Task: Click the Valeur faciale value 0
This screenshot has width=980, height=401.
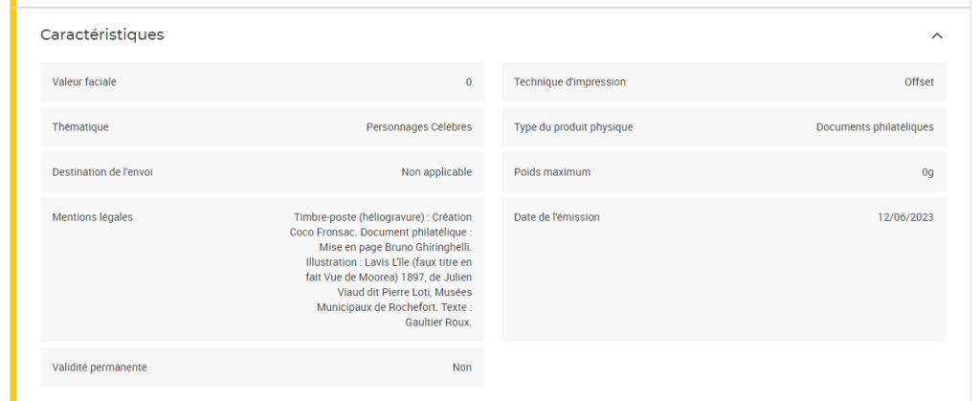Action: pyautogui.click(x=469, y=82)
